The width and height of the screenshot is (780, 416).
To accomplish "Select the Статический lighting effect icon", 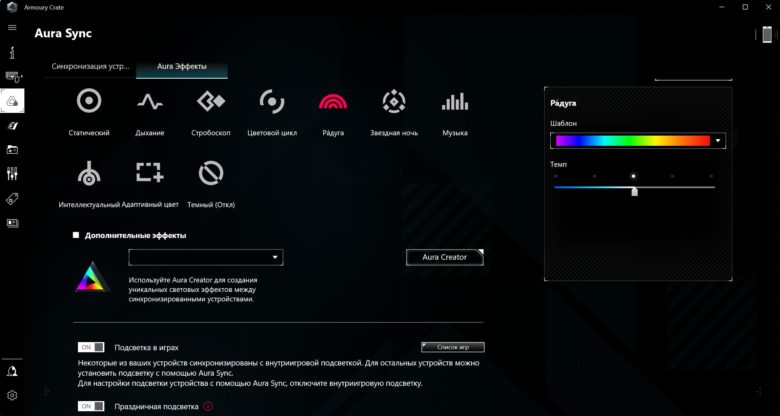I will 89,101.
